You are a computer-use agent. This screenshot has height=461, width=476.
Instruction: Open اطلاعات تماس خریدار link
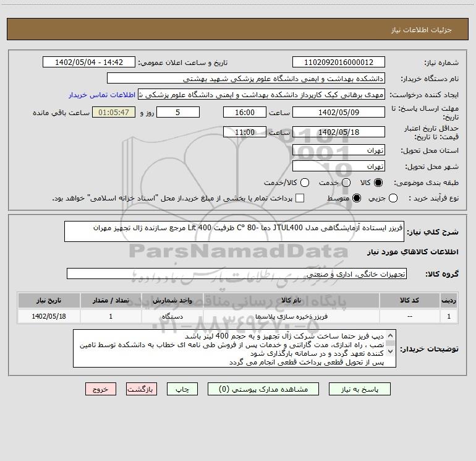102,95
